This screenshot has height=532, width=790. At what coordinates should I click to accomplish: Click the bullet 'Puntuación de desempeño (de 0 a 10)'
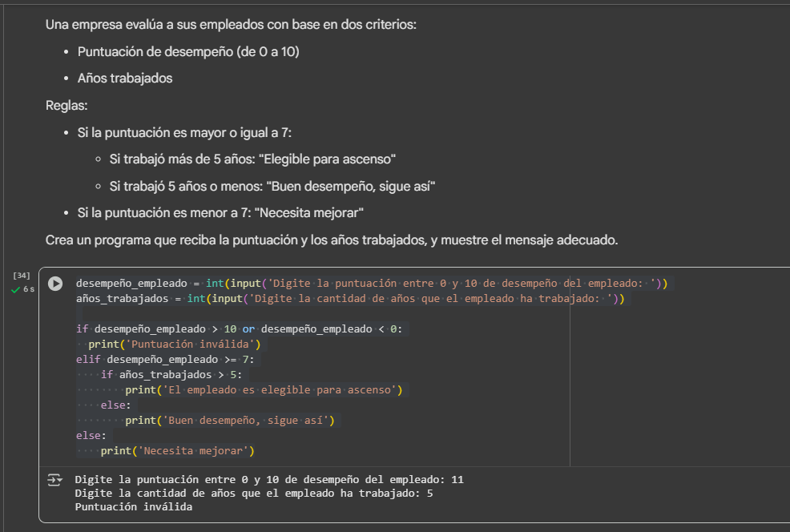(x=188, y=52)
